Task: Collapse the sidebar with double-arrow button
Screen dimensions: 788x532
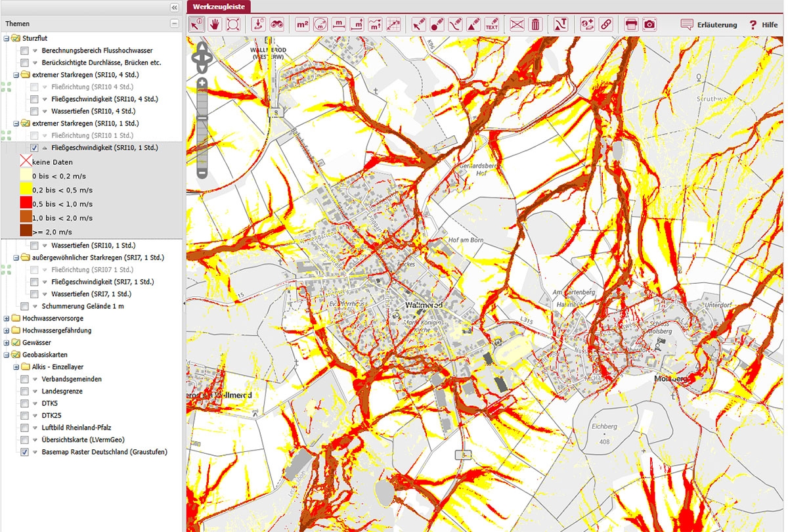Action: point(174,7)
